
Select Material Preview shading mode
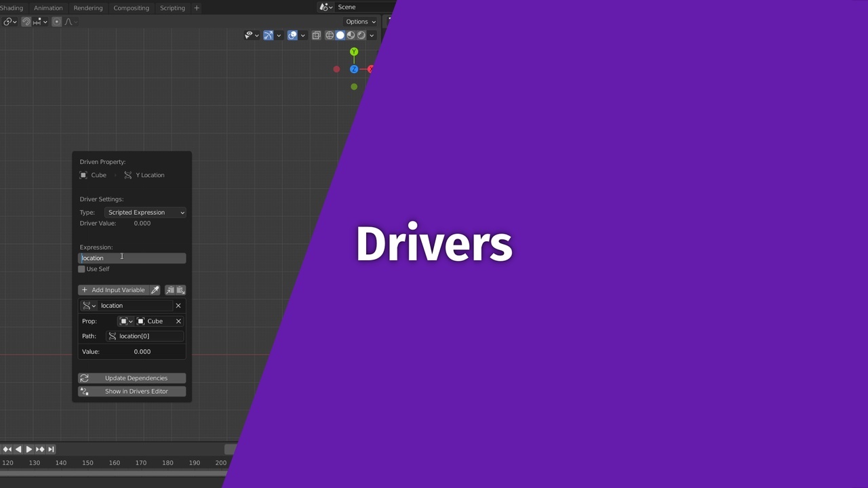pyautogui.click(x=350, y=35)
